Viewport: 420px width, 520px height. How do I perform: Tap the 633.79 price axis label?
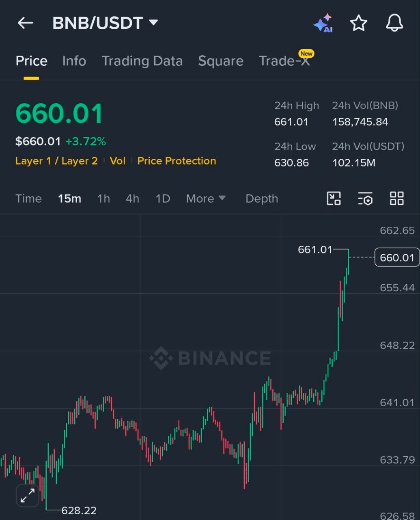397,460
